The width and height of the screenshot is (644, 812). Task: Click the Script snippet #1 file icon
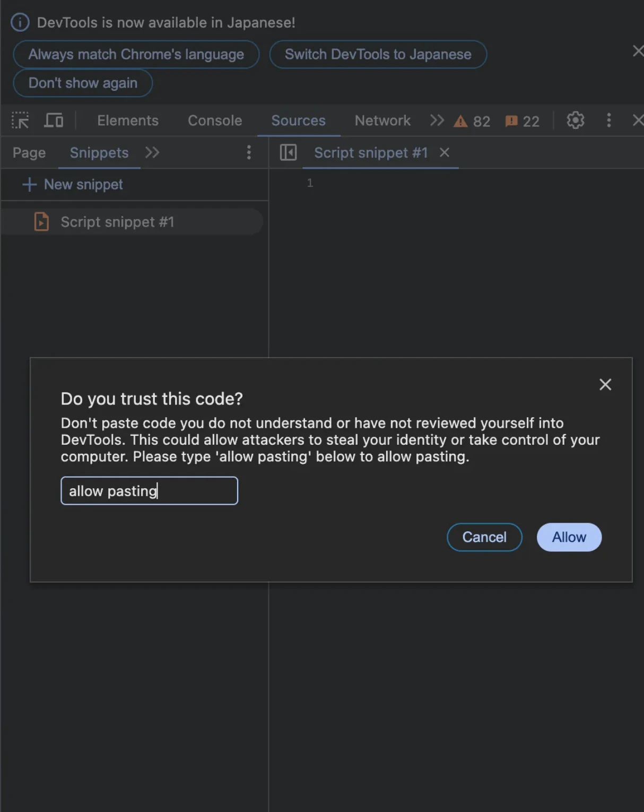41,222
